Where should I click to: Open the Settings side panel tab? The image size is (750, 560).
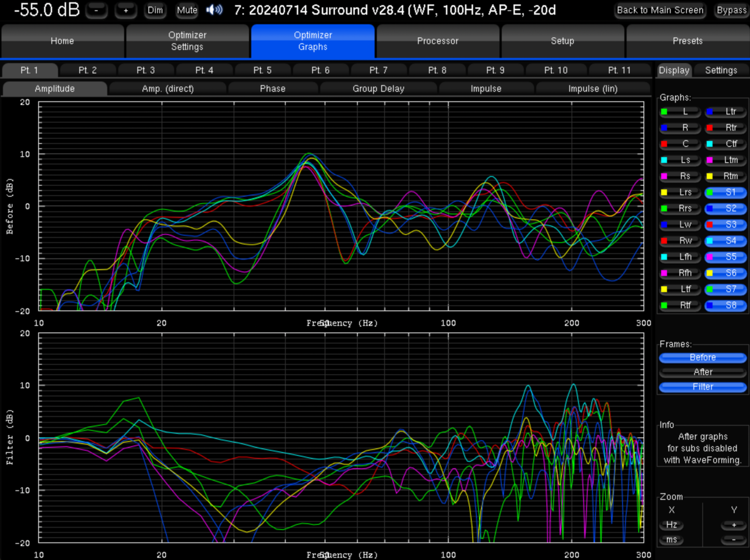click(x=720, y=71)
